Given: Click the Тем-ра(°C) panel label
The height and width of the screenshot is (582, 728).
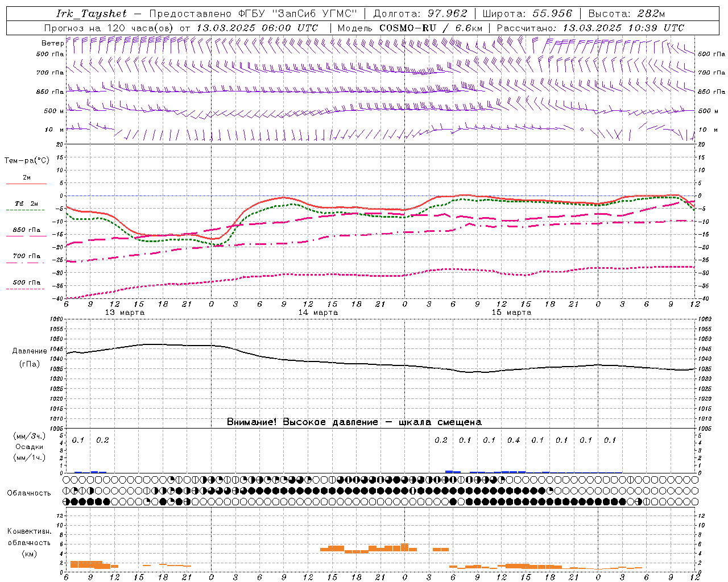Looking at the screenshot, I should [x=27, y=161].
